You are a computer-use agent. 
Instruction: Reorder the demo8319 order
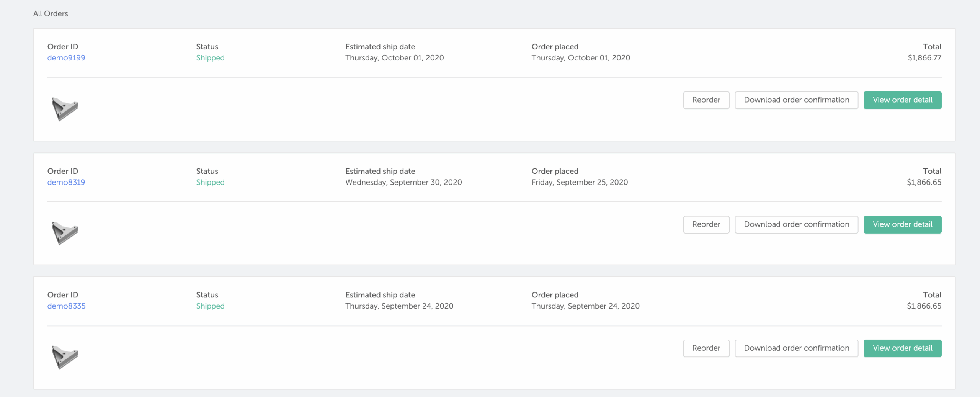tap(706, 224)
